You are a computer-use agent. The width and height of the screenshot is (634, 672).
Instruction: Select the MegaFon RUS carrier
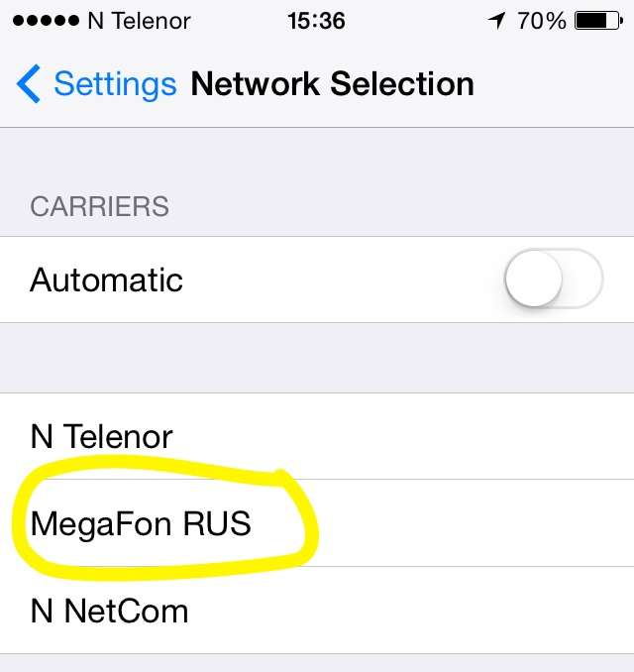pos(317,523)
